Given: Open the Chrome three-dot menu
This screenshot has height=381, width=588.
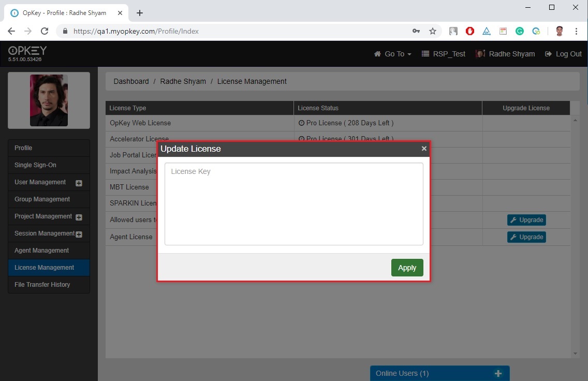Looking at the screenshot, I should (577, 31).
